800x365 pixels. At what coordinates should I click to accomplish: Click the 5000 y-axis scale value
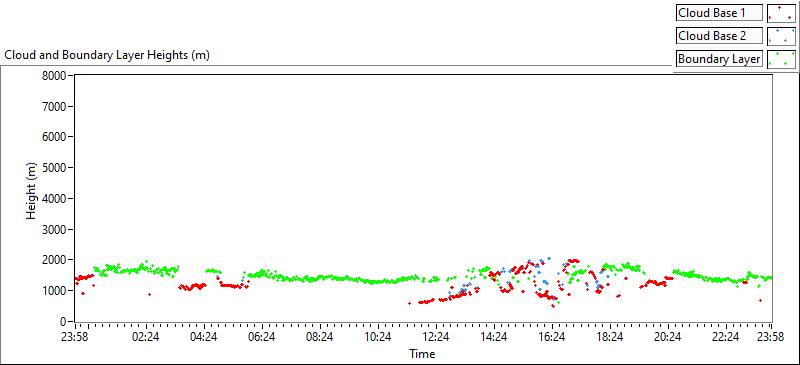tap(54, 168)
